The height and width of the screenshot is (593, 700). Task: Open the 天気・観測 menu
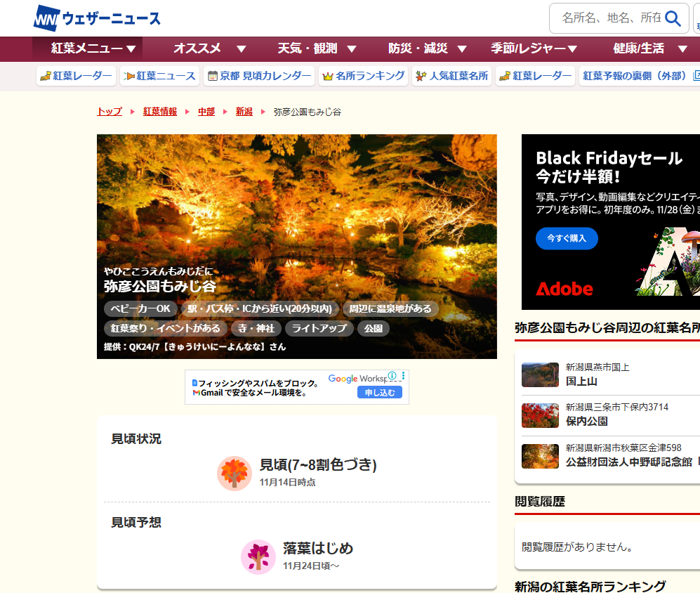317,48
